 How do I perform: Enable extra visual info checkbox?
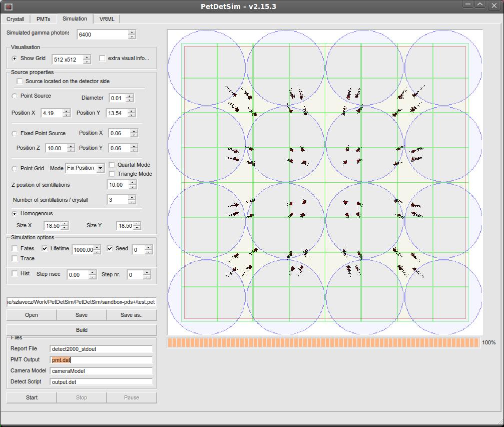(x=102, y=58)
